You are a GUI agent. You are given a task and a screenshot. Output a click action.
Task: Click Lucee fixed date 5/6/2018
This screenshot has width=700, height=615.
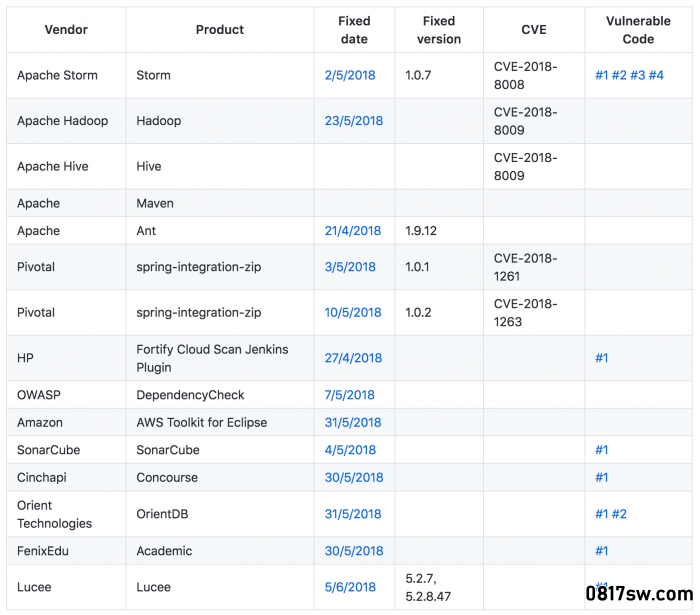click(x=350, y=587)
